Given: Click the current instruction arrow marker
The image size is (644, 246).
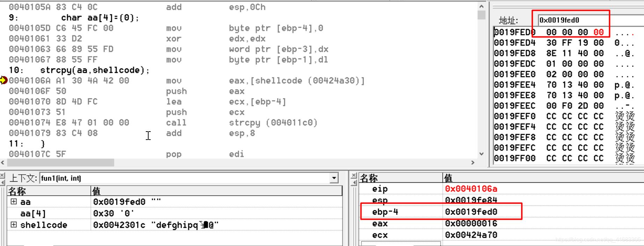Looking at the screenshot, I should (3, 80).
